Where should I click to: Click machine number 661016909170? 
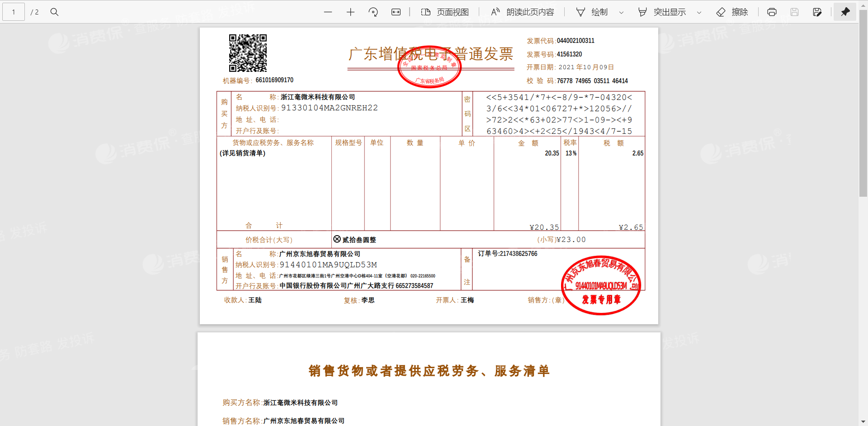274,80
